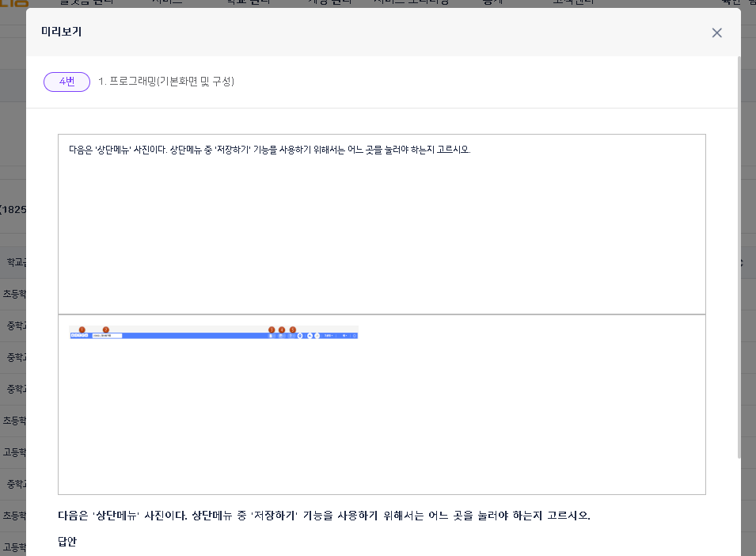The width and height of the screenshot is (756, 556).
Task: Click the question text box at the top
Action: [381, 223]
